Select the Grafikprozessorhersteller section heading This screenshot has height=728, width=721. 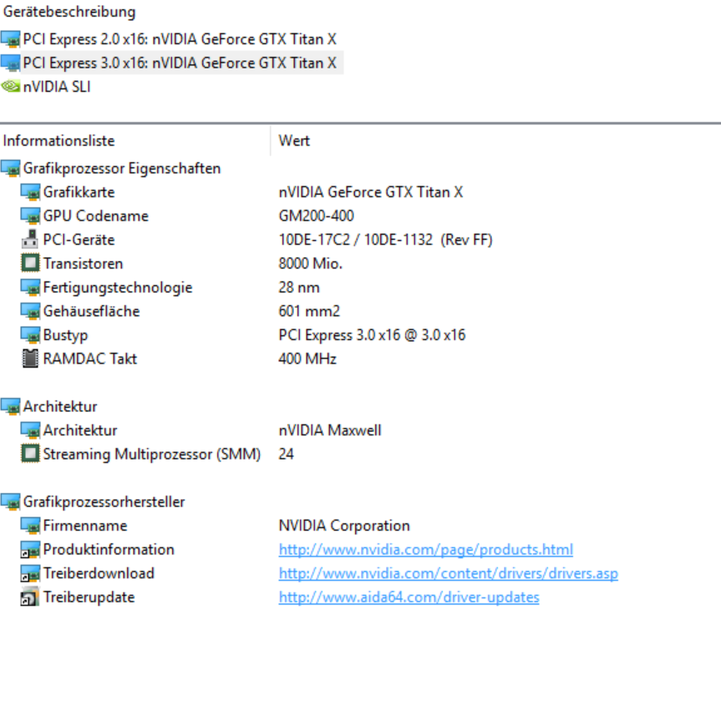[104, 501]
